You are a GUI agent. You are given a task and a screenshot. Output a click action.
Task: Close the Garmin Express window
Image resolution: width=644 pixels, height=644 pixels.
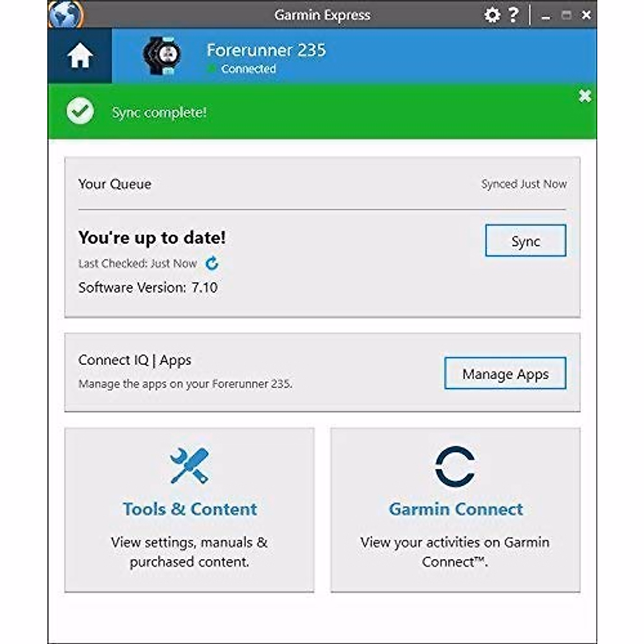(586, 15)
